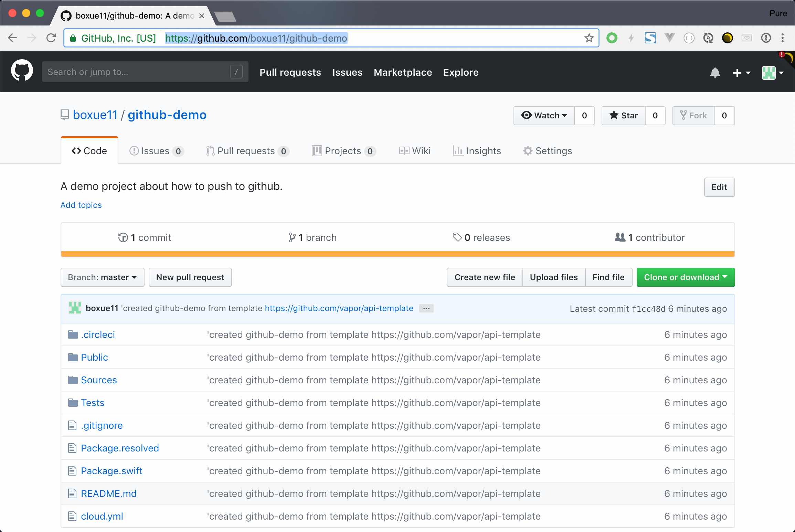Click the browser back arrow
Viewport: 795px width, 532px height.
12,38
